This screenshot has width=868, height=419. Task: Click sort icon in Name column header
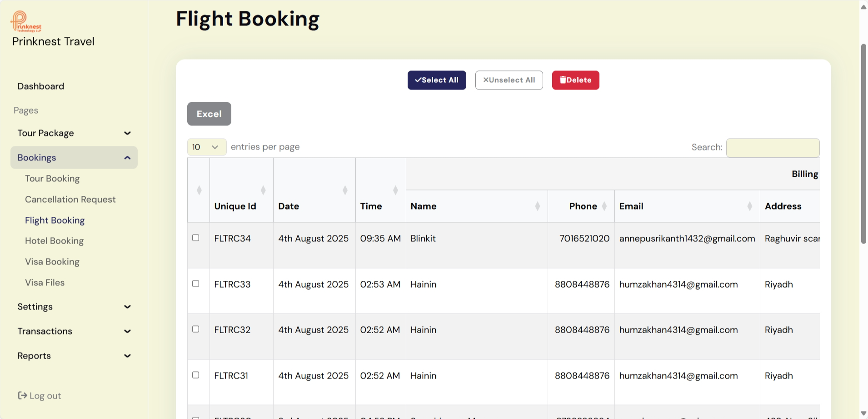click(x=538, y=206)
